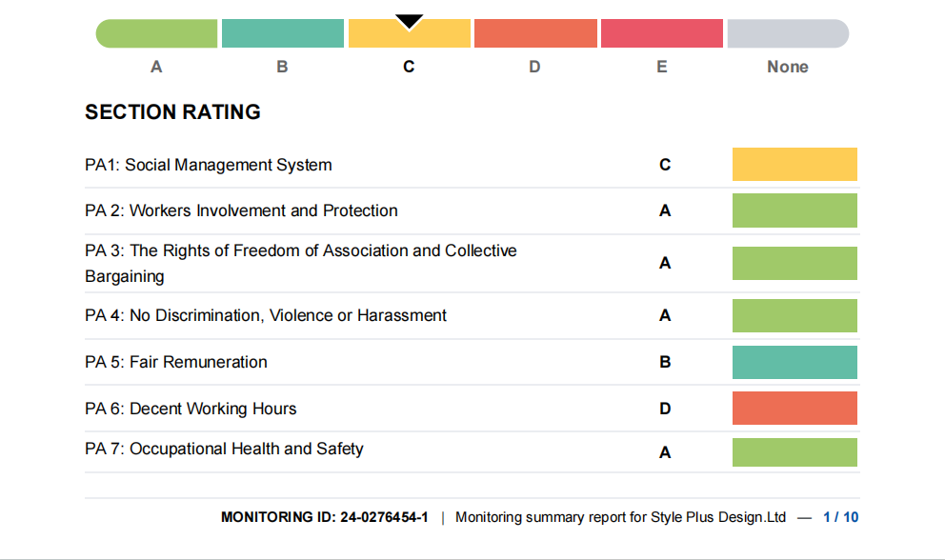
Task: Select PA 7: Occupational Health and Safety
Action: [x=224, y=449]
